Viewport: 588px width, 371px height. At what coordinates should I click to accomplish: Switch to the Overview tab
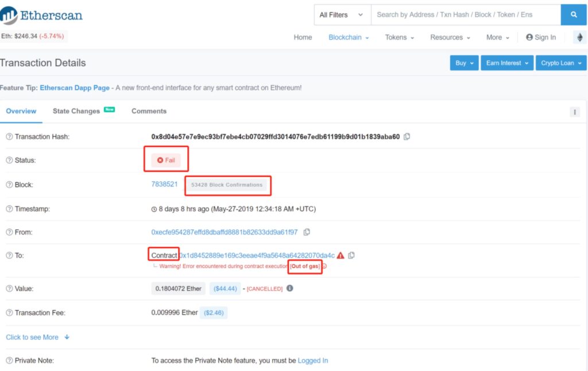coord(21,111)
